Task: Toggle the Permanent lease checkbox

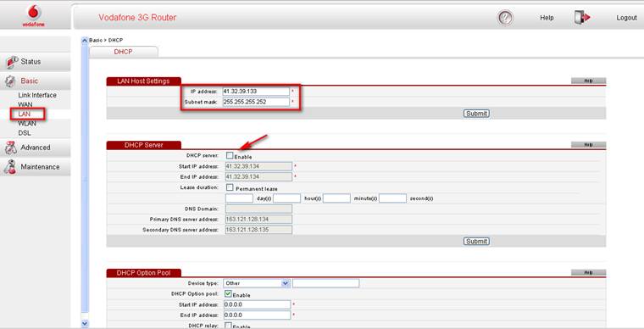Action: pyautogui.click(x=230, y=187)
